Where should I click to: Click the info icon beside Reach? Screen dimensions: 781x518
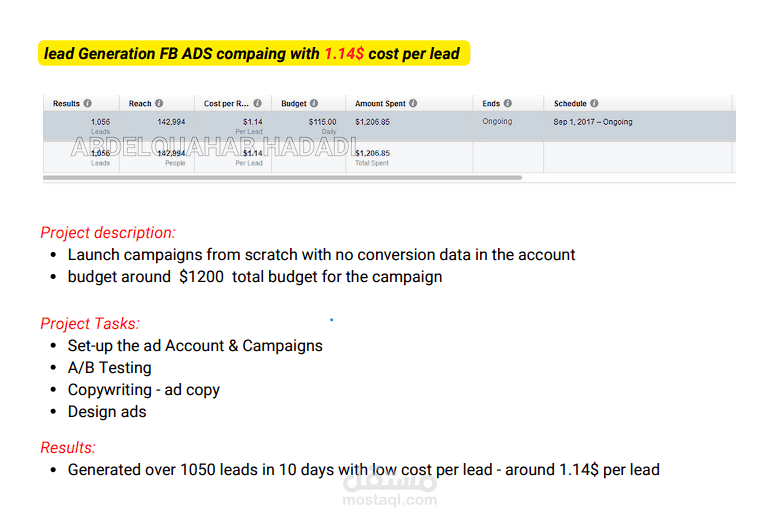tap(159, 103)
